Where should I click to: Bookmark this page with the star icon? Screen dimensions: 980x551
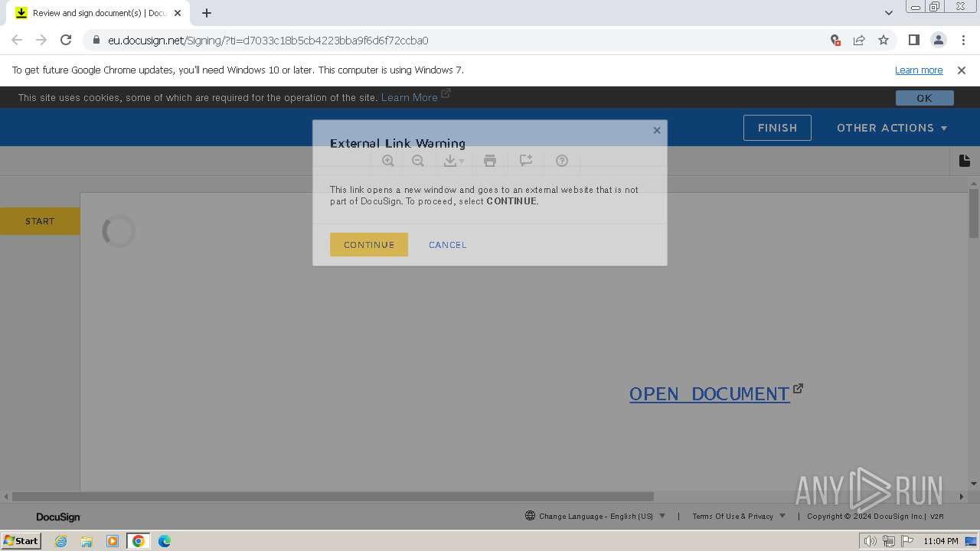(884, 40)
